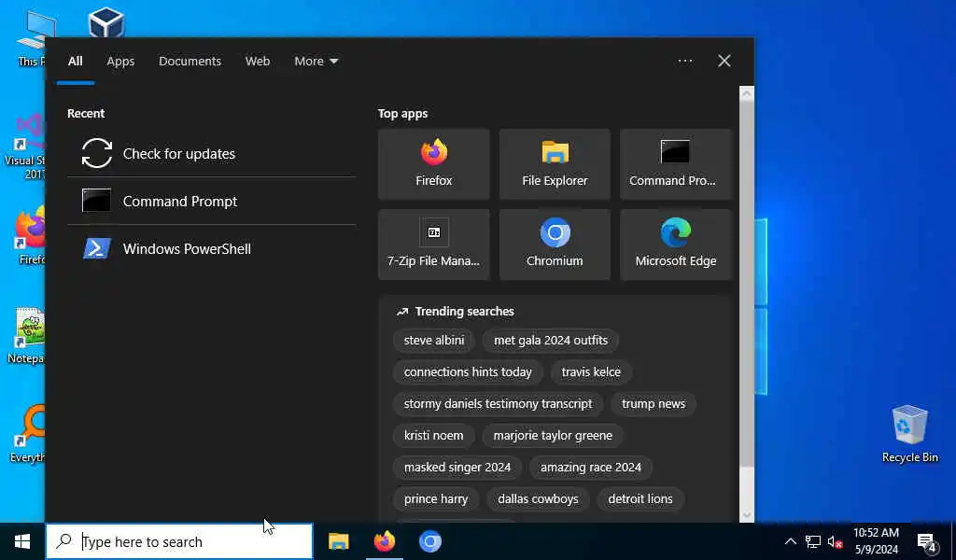Open Check for updates recent item
Screen dimensions: 956x560
[x=211, y=154]
